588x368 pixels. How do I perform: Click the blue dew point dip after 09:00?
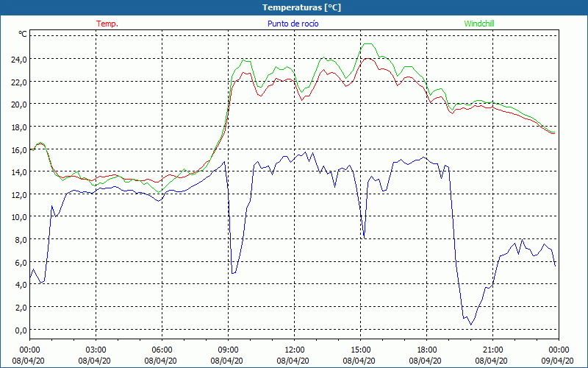pos(233,273)
